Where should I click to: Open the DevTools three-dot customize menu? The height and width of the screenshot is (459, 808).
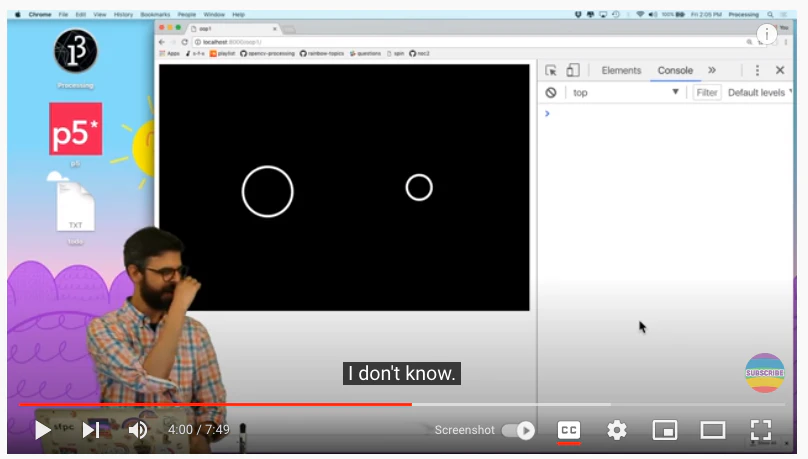coord(757,71)
